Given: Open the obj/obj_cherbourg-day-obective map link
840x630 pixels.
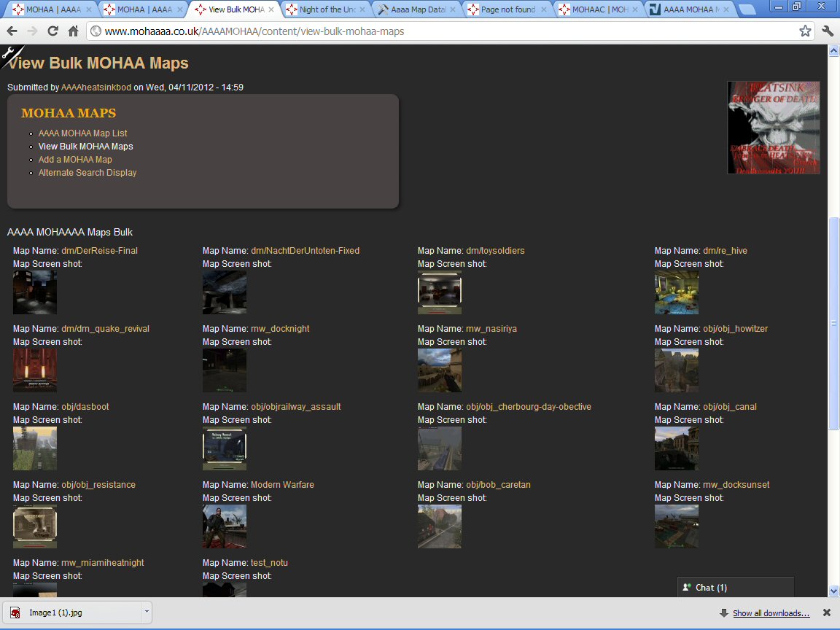Looking at the screenshot, I should (529, 407).
